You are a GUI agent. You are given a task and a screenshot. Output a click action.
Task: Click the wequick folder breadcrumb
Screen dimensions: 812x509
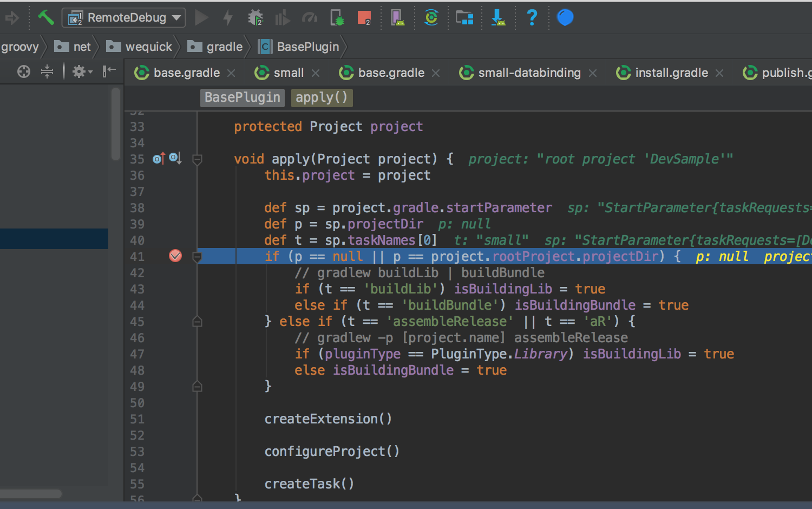point(140,47)
